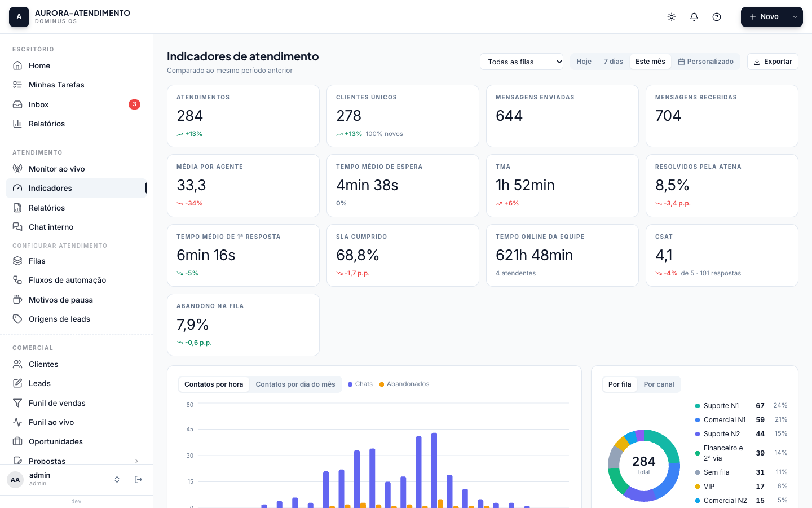
Task: Click the Clientes únicos card
Action: 403,116
